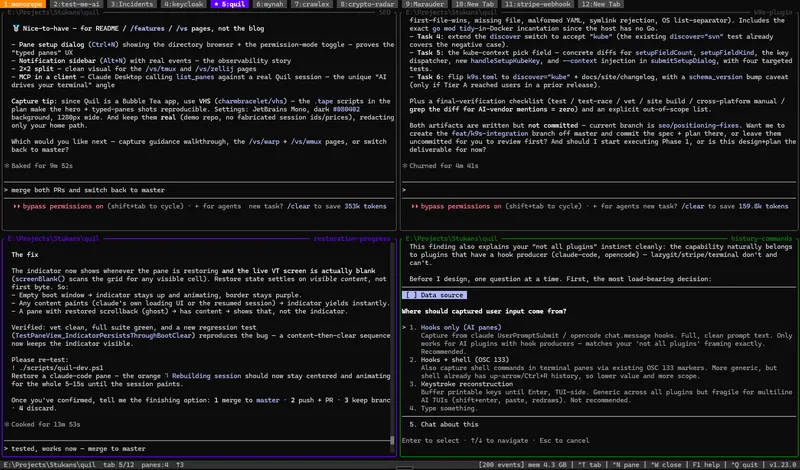Screen dimensions: 800x470
Task: Click the [200 events] status bar entry
Action: [x=503, y=465]
